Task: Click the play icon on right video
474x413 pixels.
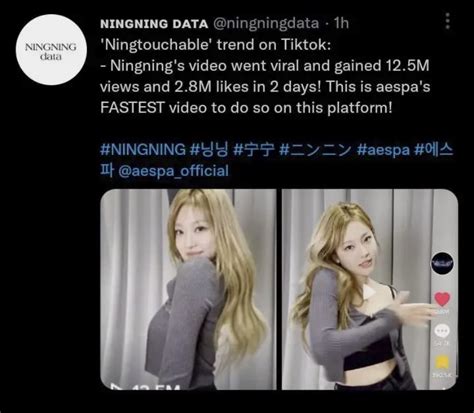Action: [369, 291]
